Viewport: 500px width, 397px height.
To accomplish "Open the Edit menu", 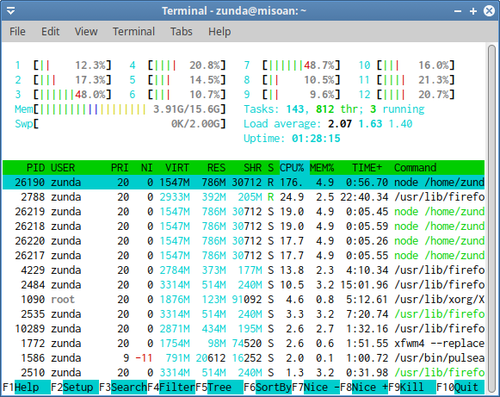I will 50,32.
